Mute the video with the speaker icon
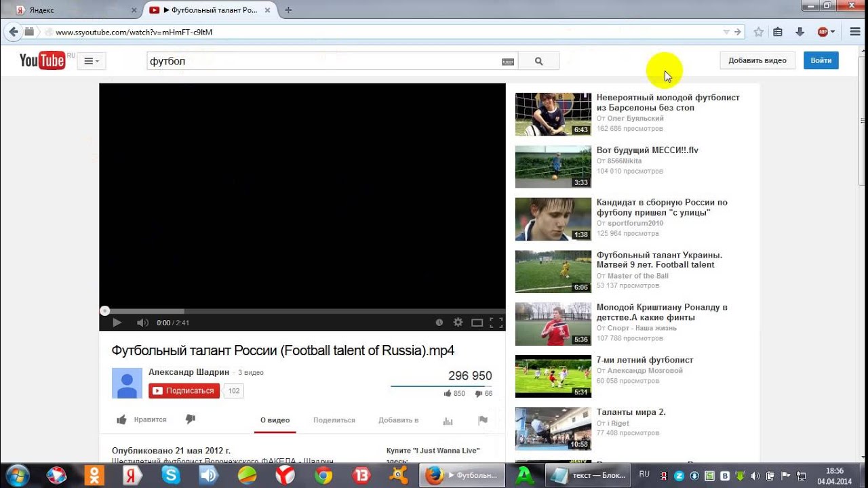Viewport: 868px width, 488px height. (x=142, y=323)
